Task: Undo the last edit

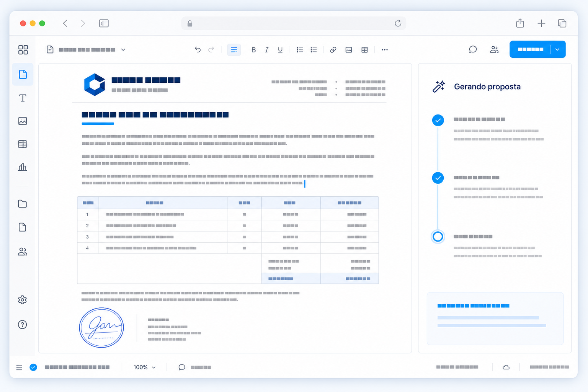Action: [198, 50]
